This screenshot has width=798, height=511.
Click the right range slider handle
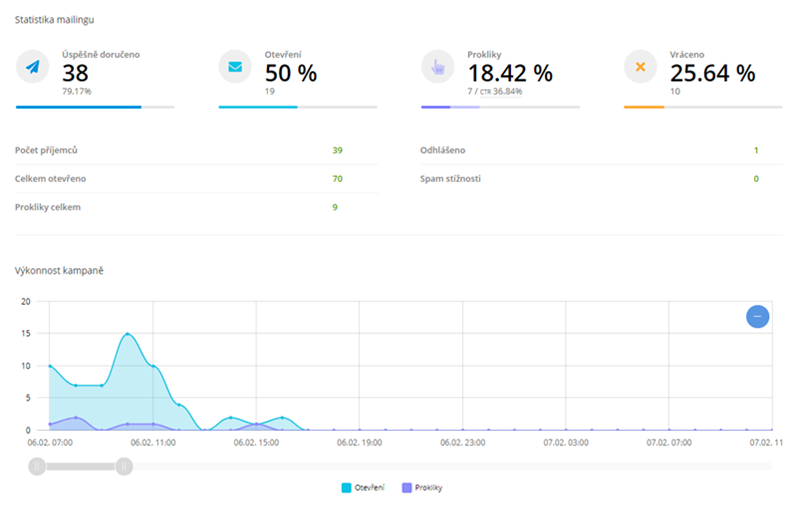tap(124, 466)
